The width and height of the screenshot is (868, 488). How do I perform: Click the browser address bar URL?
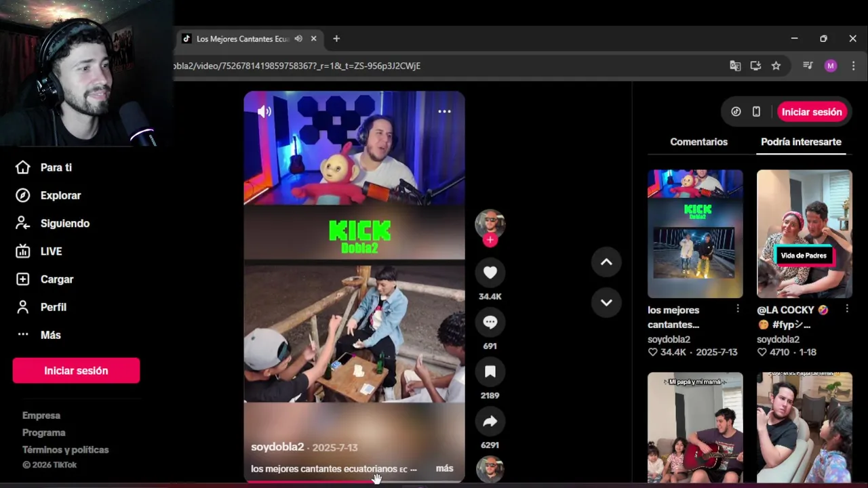click(x=297, y=66)
